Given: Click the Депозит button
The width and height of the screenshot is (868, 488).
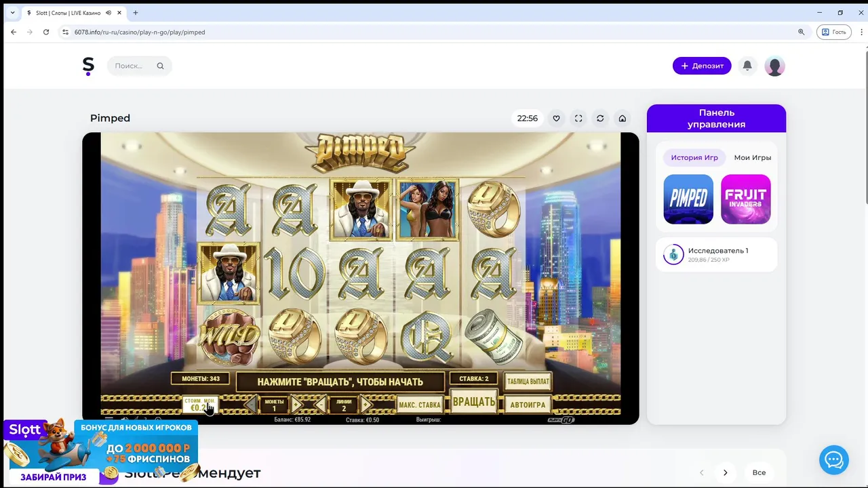Looking at the screenshot, I should coord(702,66).
